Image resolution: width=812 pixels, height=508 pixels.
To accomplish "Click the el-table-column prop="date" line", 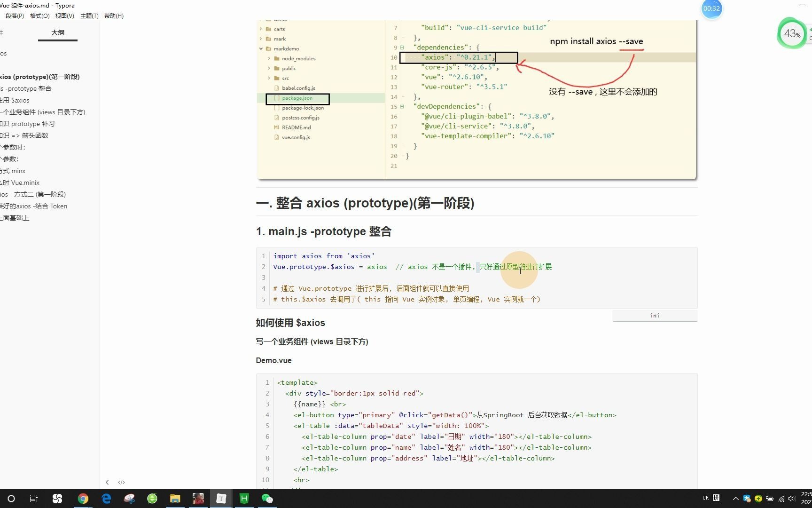I will click(x=446, y=437).
